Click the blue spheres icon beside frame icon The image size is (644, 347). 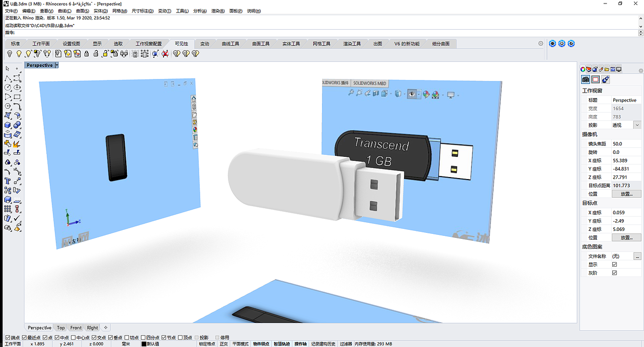coord(606,79)
